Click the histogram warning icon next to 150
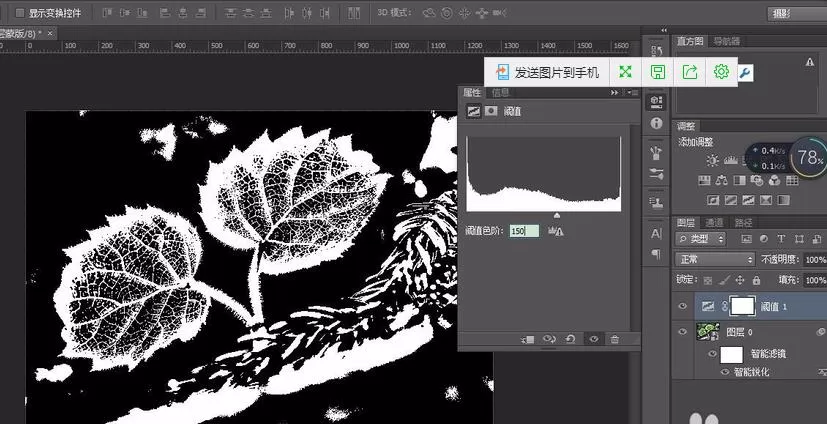827x424 pixels. (x=556, y=231)
